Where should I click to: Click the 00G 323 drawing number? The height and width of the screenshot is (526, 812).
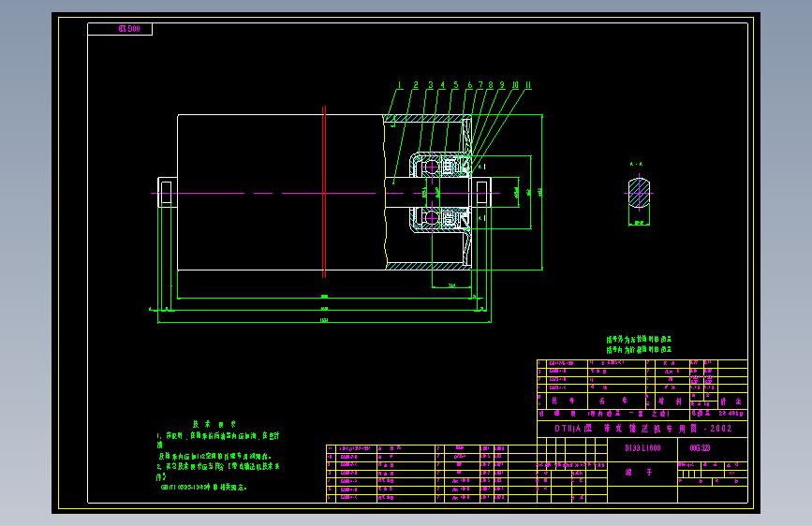[x=700, y=448]
